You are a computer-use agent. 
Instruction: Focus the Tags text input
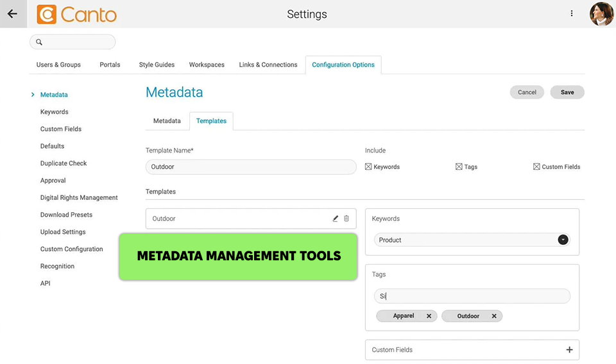click(472, 296)
